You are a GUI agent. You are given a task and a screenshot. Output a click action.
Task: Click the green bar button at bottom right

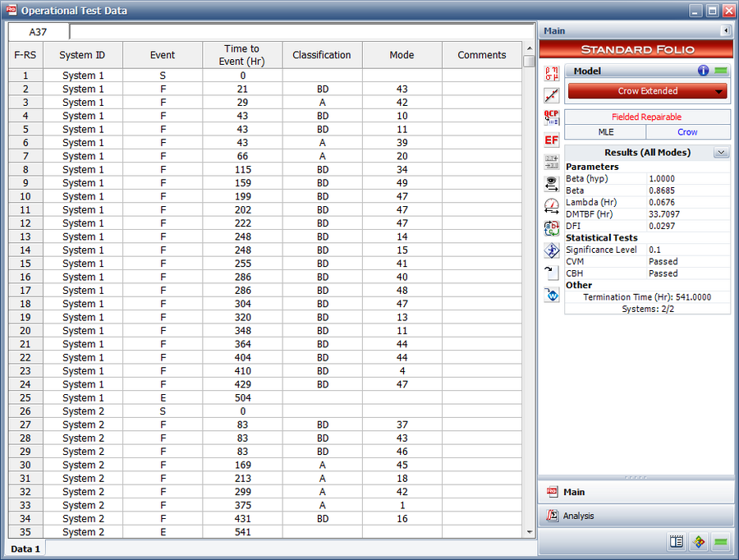(x=721, y=542)
